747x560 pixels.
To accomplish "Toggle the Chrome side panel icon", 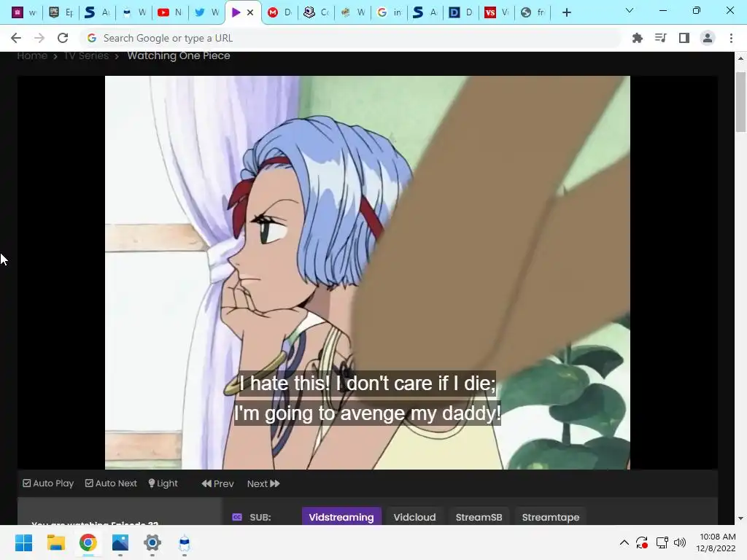I will (x=684, y=38).
